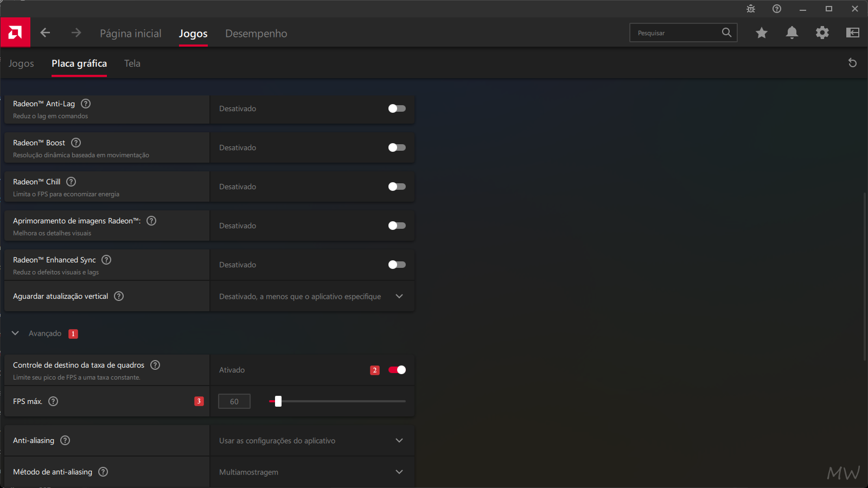868x488 pixels.
Task: Open settings gear icon
Action: coord(822,33)
